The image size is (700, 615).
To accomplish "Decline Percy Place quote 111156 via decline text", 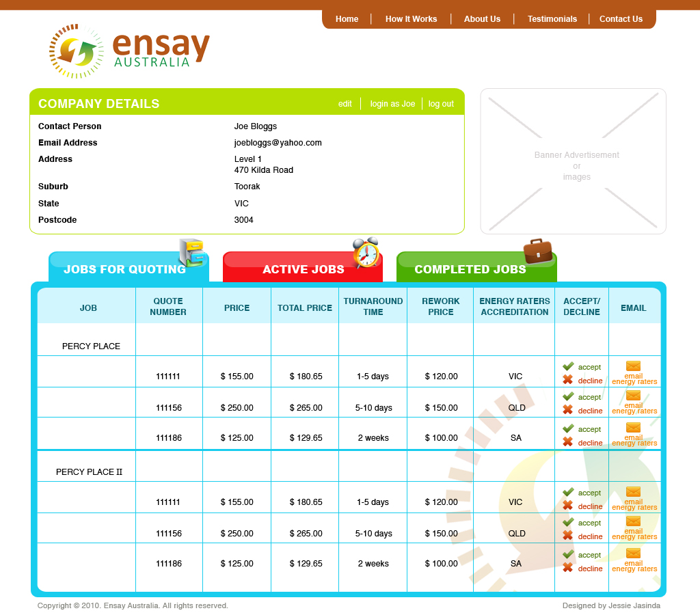I will pos(590,411).
